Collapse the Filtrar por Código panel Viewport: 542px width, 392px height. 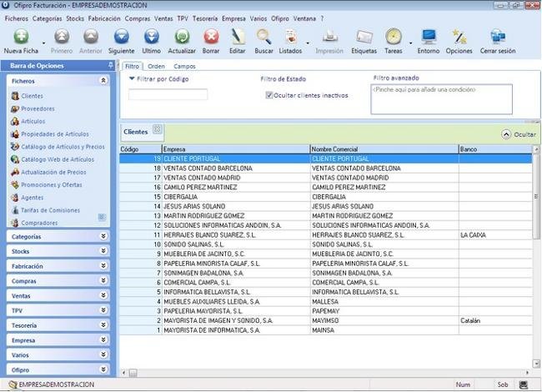click(132, 78)
